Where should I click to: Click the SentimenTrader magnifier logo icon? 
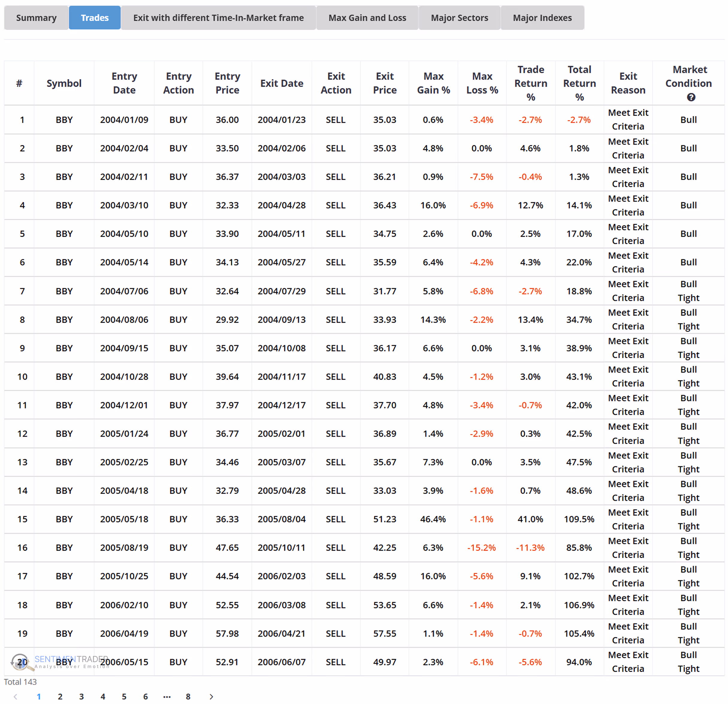click(x=20, y=662)
